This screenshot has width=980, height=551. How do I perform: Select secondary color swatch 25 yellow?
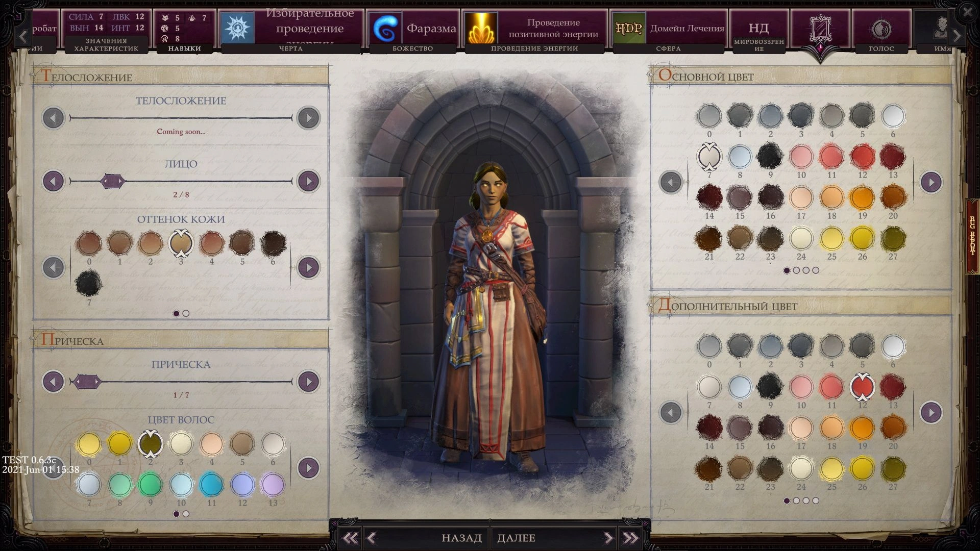[831, 469]
